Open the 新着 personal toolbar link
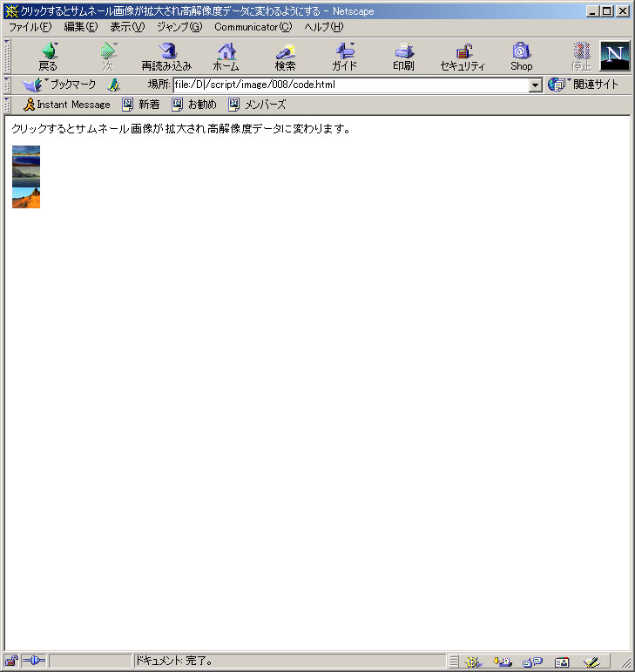This screenshot has height=672, width=635. tap(141, 105)
